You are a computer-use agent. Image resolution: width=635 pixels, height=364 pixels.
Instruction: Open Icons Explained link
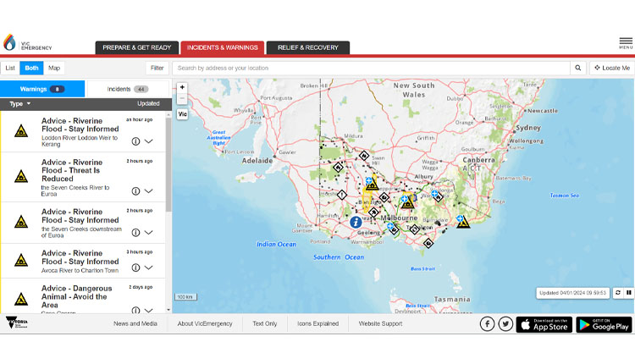point(317,324)
